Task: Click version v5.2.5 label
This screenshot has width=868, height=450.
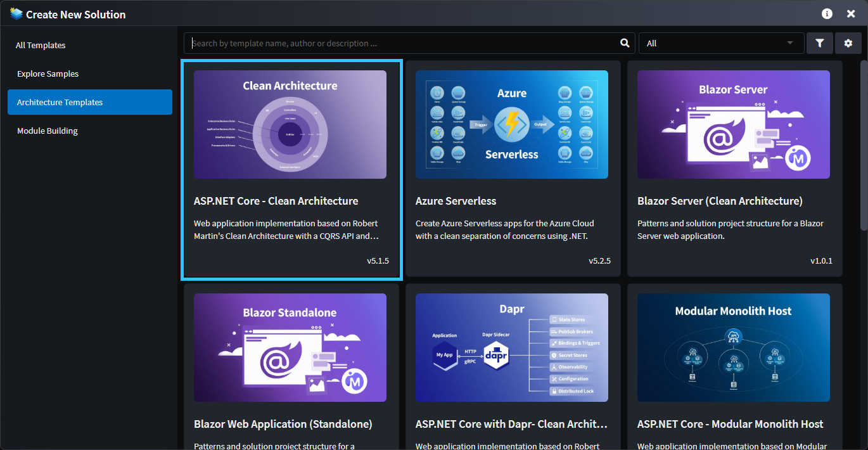Action: 599,260
